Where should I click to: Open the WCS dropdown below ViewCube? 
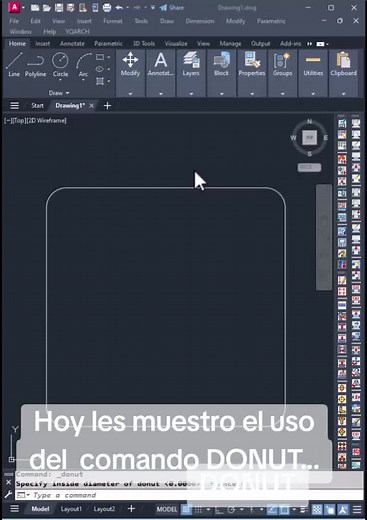309,167
